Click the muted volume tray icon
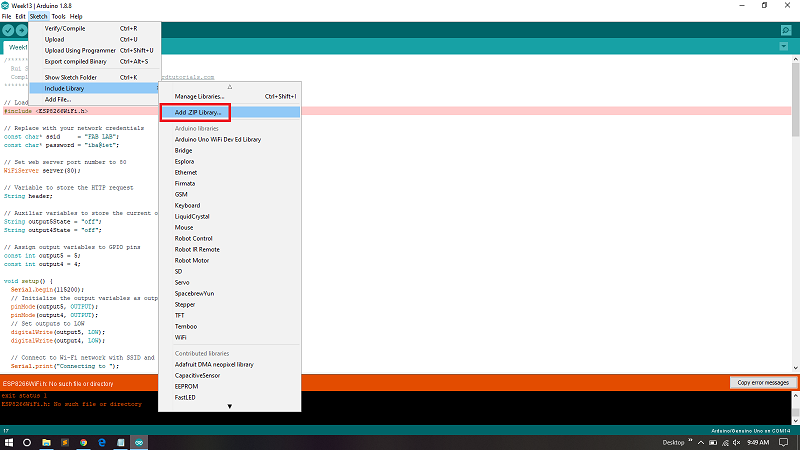 pos(737,442)
